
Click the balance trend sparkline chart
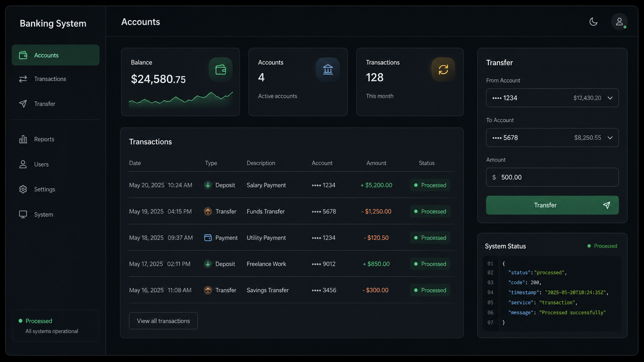click(181, 100)
